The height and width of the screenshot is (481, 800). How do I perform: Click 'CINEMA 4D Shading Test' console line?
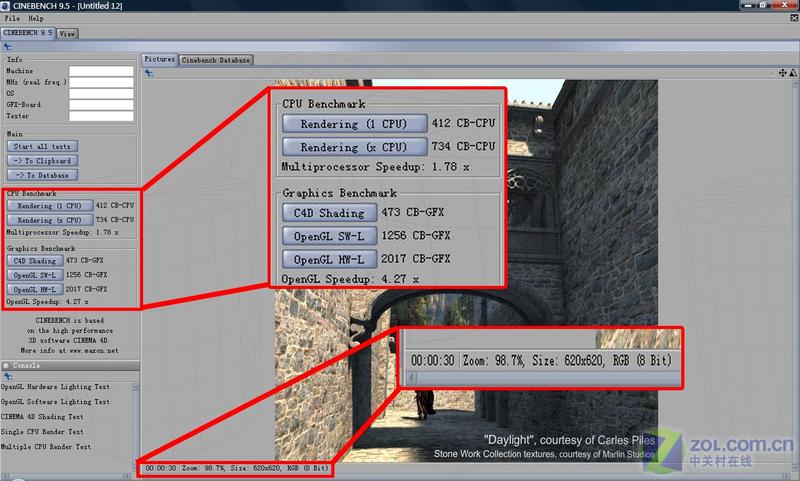(42, 416)
